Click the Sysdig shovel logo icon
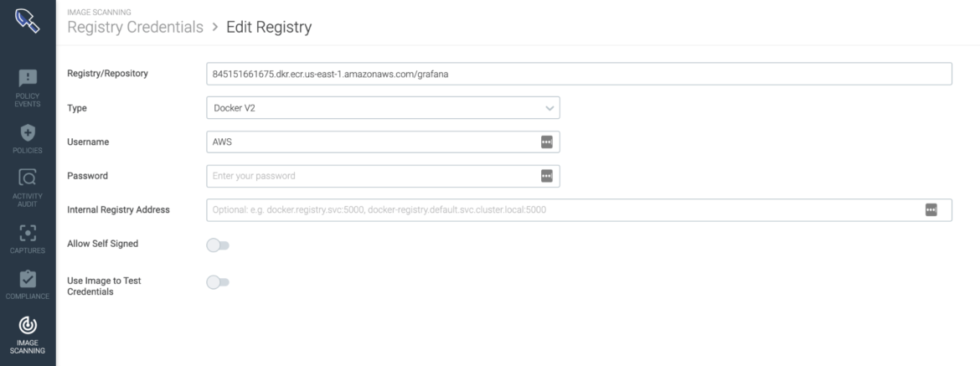Viewport: 980px width, 366px height. (28, 21)
